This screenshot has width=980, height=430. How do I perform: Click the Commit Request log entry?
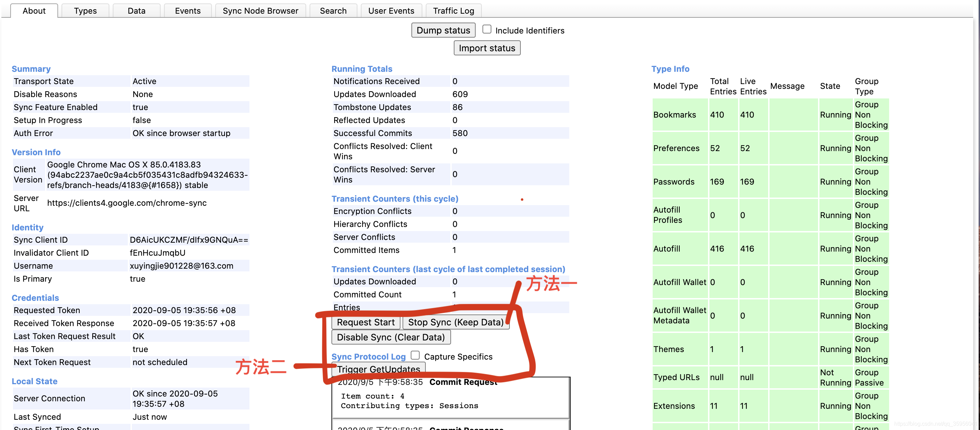(x=463, y=382)
